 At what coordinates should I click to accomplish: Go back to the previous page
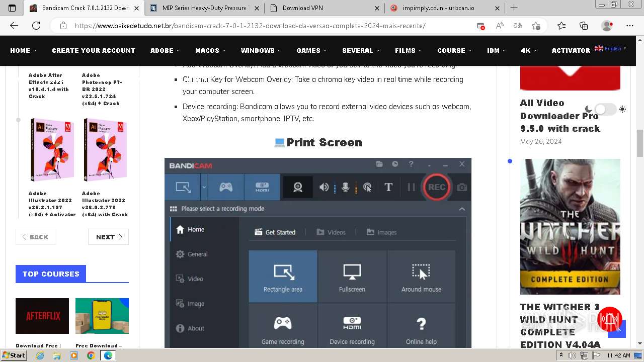[x=14, y=26]
